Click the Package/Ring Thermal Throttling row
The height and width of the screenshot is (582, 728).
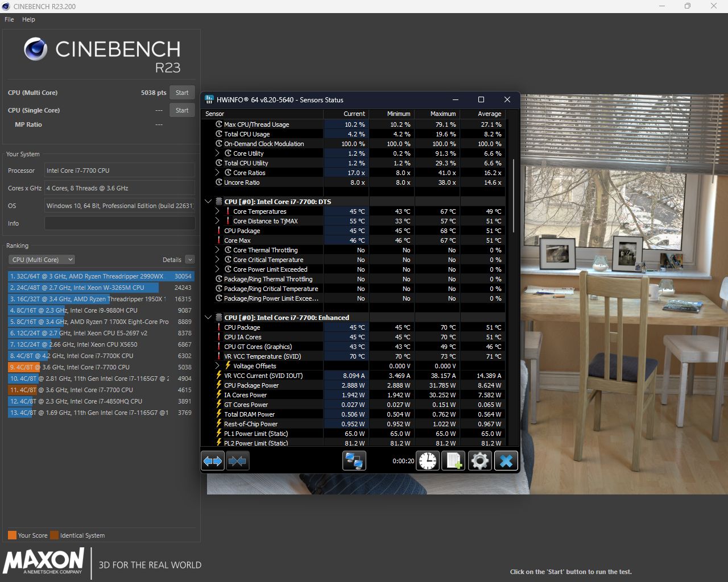(x=354, y=279)
